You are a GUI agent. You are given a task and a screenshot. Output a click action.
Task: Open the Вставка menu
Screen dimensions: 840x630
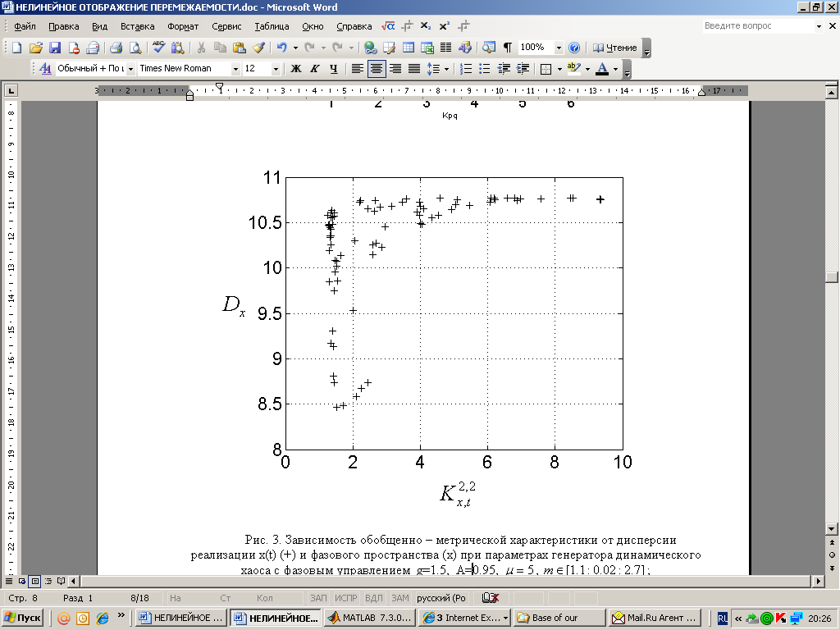coord(137,26)
